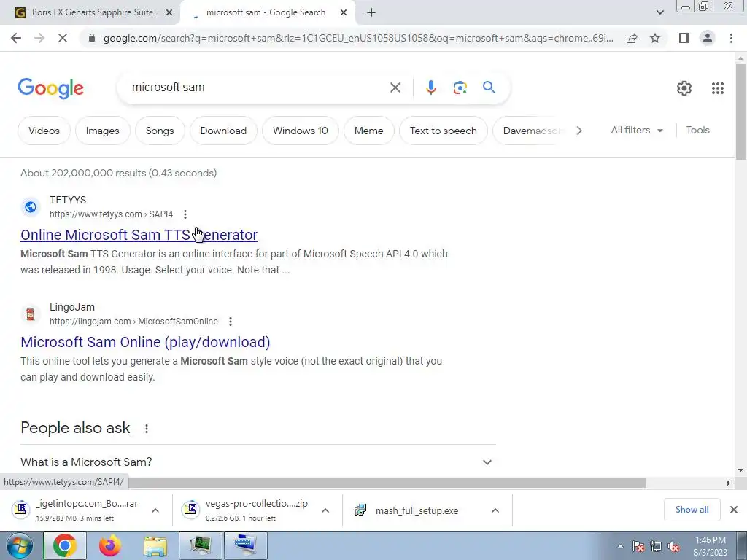Click the muted volume tray icon
Viewport: 747px width, 560px height.
[x=673, y=547]
